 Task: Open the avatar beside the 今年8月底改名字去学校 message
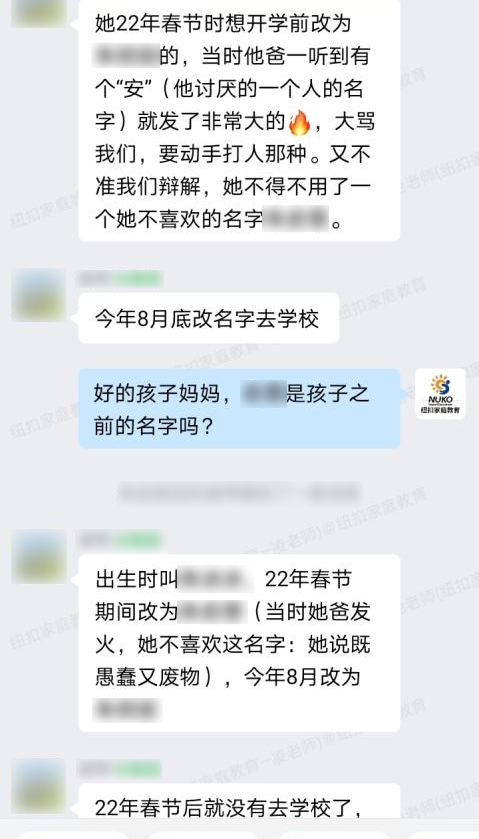pos(39,295)
